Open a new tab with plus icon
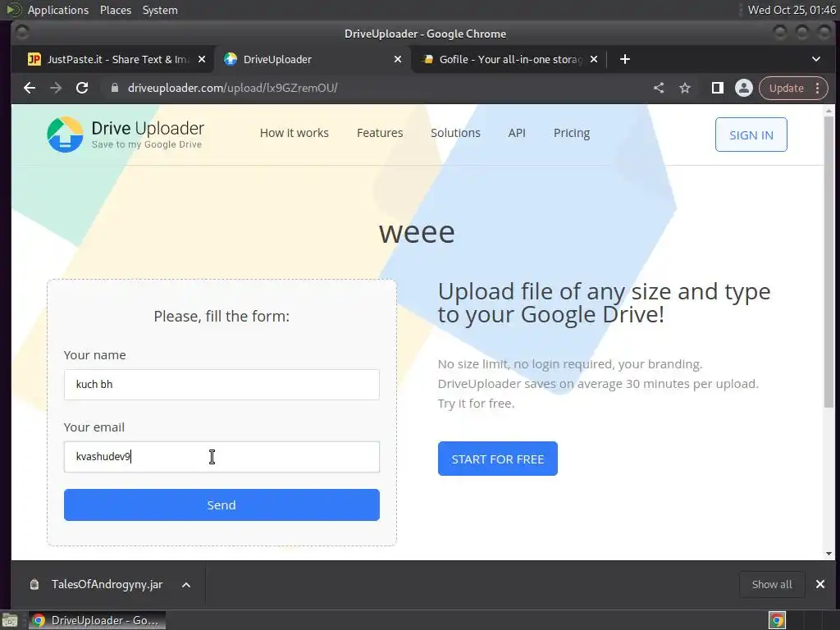Image resolution: width=840 pixels, height=630 pixels. [x=624, y=59]
